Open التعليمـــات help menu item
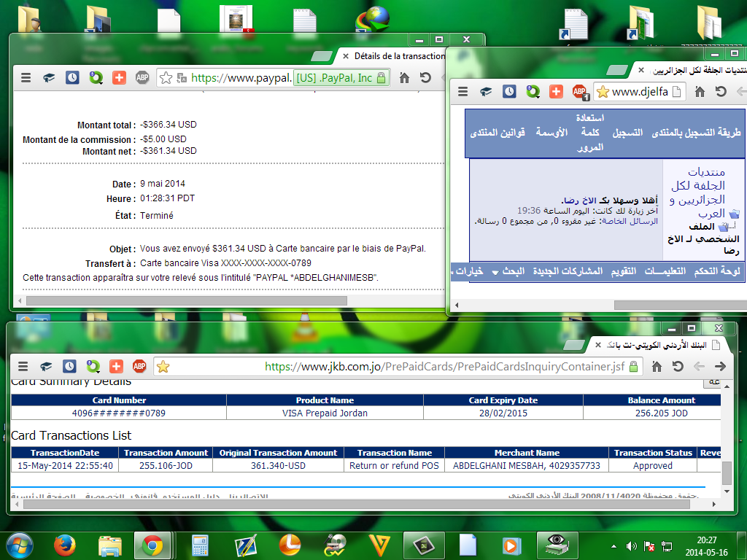This screenshot has width=747, height=560. click(665, 271)
